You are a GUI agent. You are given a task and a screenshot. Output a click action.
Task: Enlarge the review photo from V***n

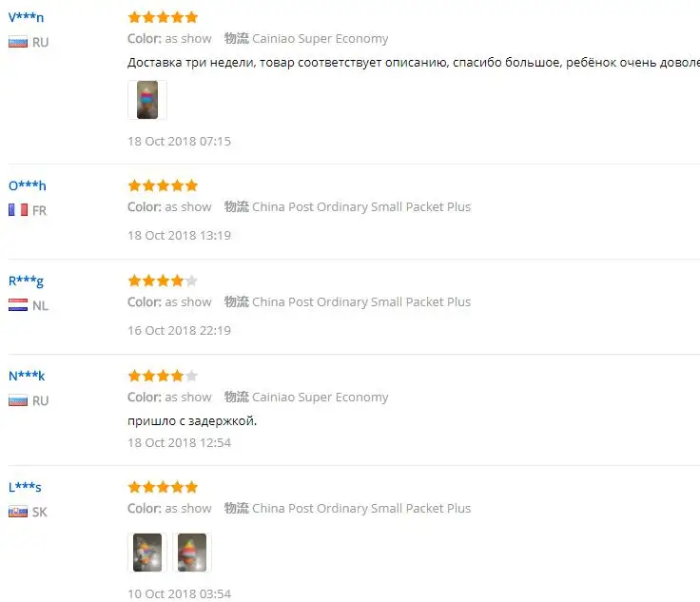147,100
